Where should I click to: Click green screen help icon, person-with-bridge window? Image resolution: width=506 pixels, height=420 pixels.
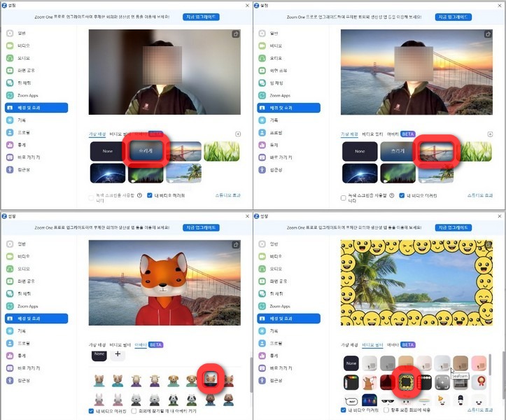[391, 195]
